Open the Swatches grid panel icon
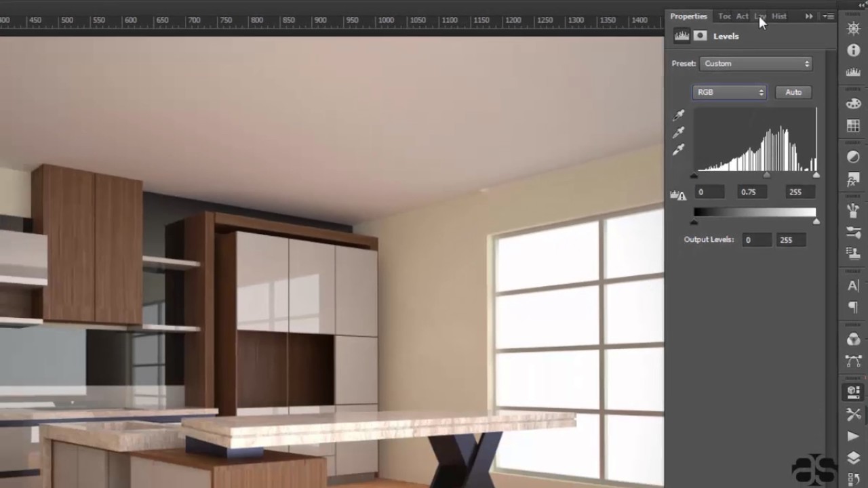The width and height of the screenshot is (868, 488). (853, 125)
